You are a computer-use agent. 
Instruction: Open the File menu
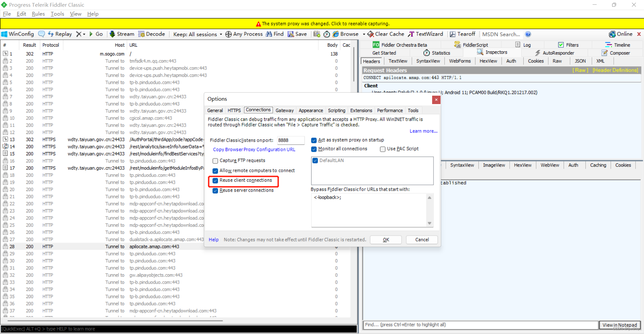point(7,14)
